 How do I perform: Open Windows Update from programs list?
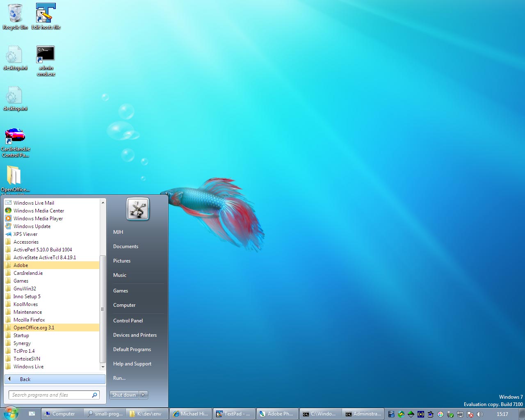click(x=52, y=226)
